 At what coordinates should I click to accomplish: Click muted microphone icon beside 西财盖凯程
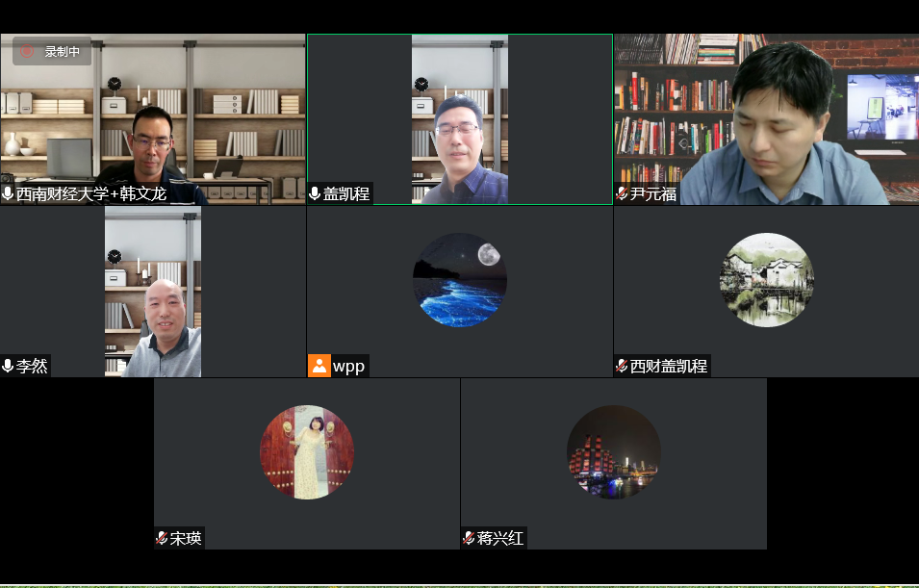pyautogui.click(x=622, y=366)
